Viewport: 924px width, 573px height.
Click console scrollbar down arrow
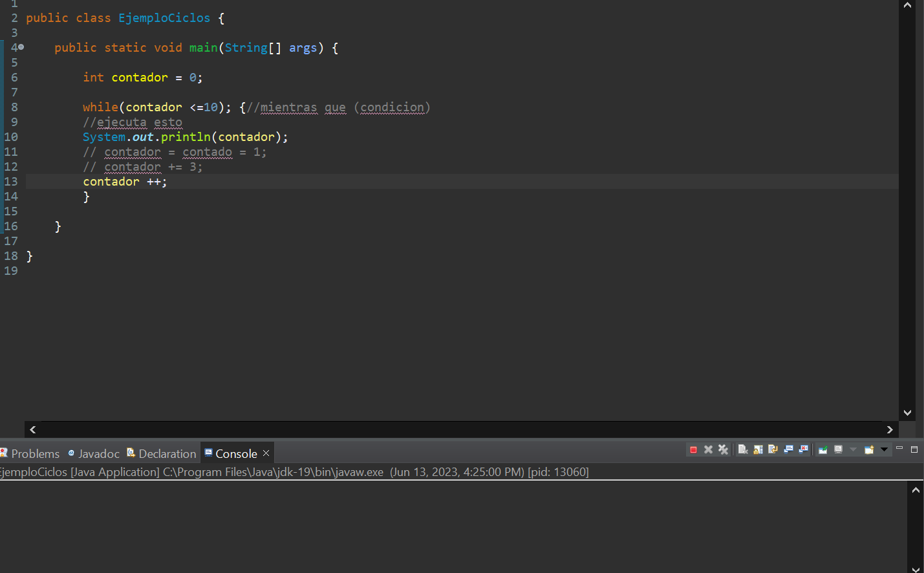[x=916, y=569]
